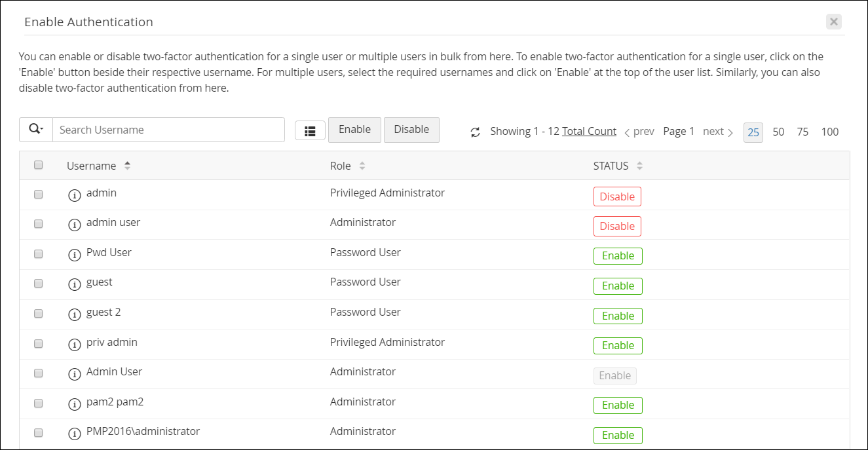View info icon for guest 2
The height and width of the screenshot is (450, 868).
(75, 314)
